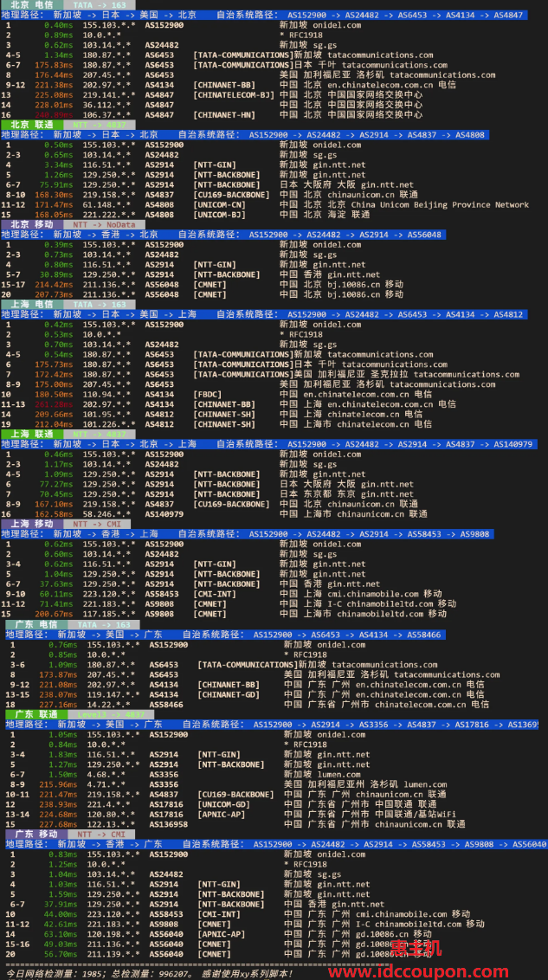Click the 圣克拉拉 location text
The image size is (548, 980).
pyautogui.click(x=390, y=374)
